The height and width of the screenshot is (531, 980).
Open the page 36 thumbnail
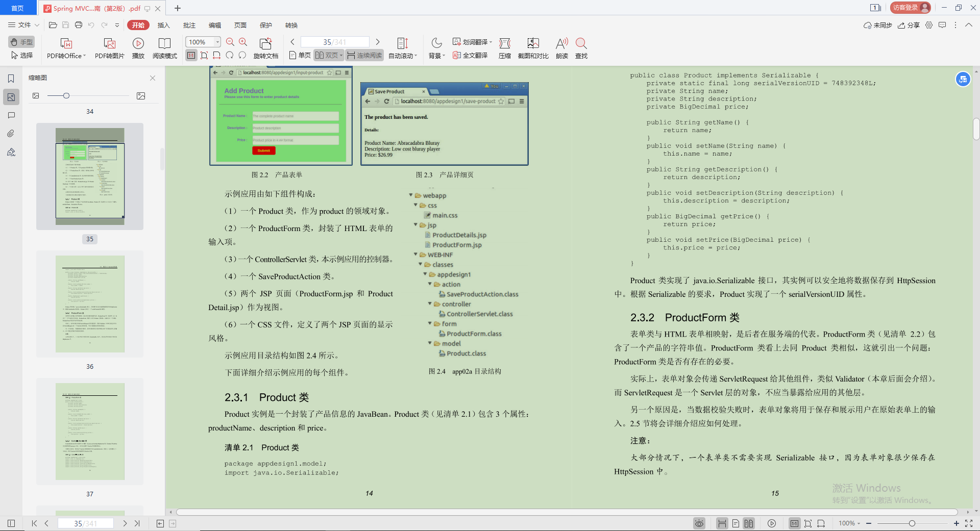point(90,304)
